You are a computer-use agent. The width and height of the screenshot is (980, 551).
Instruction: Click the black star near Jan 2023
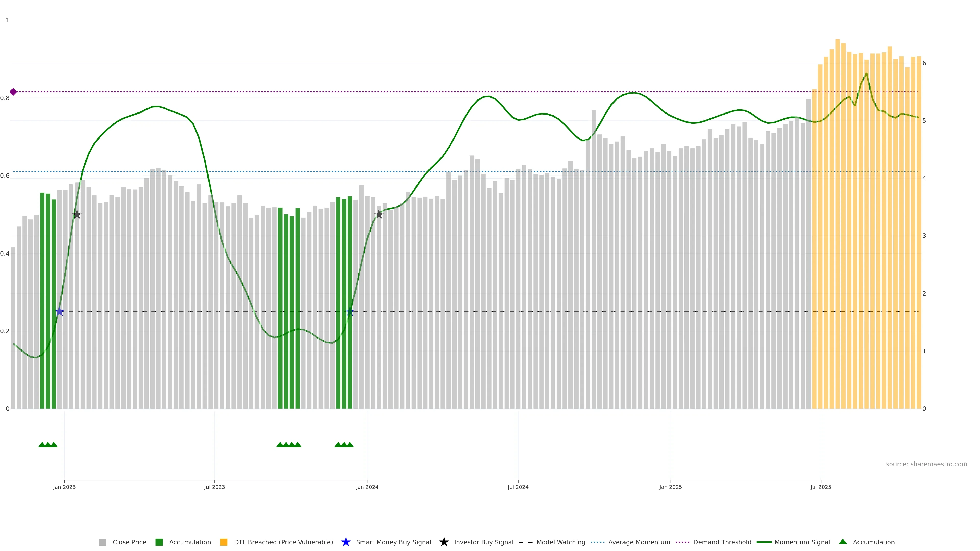pos(77,214)
